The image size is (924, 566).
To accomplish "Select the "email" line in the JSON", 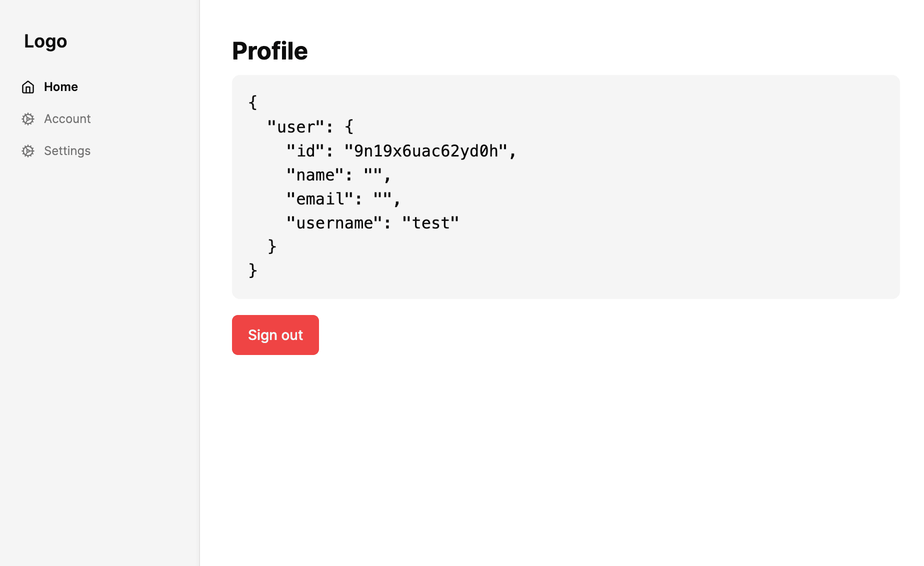I will coord(343,199).
